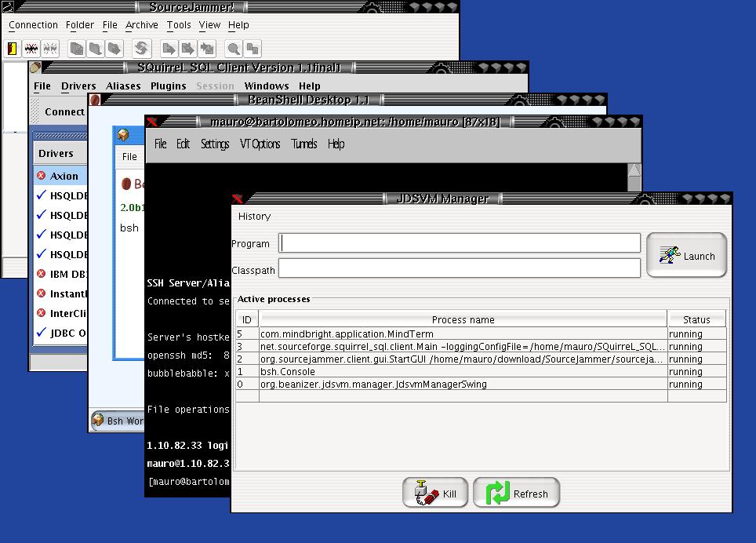Click the MindTerm scrollbar up arrow
Image resolution: width=756 pixels, height=543 pixels.
(x=634, y=170)
